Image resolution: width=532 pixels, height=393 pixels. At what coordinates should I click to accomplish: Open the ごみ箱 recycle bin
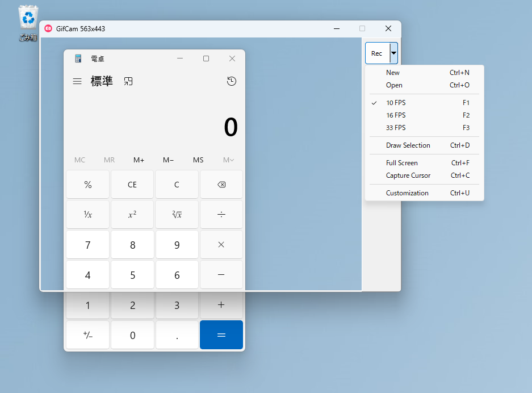pyautogui.click(x=27, y=17)
